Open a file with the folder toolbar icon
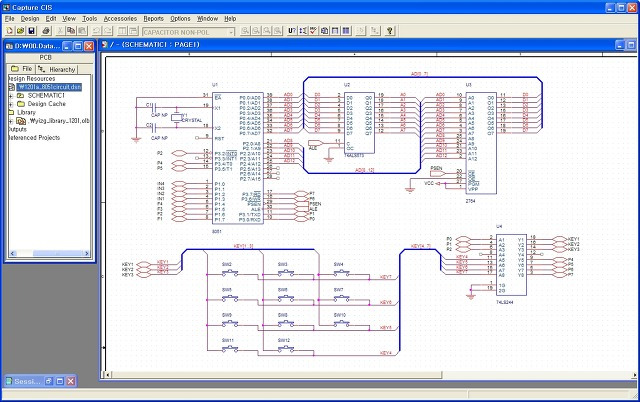 click(x=20, y=31)
